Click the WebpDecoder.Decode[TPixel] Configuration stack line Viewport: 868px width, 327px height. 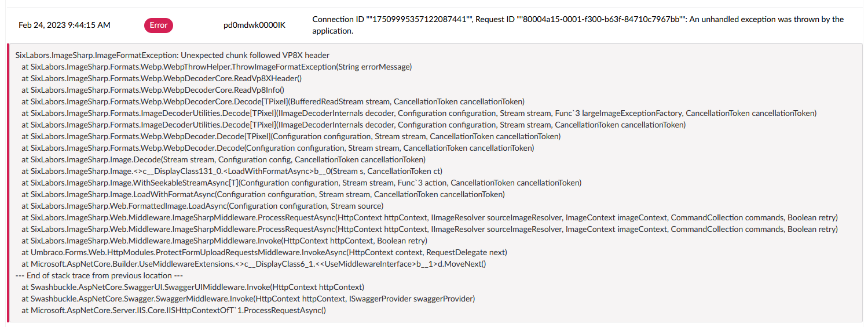point(291,136)
